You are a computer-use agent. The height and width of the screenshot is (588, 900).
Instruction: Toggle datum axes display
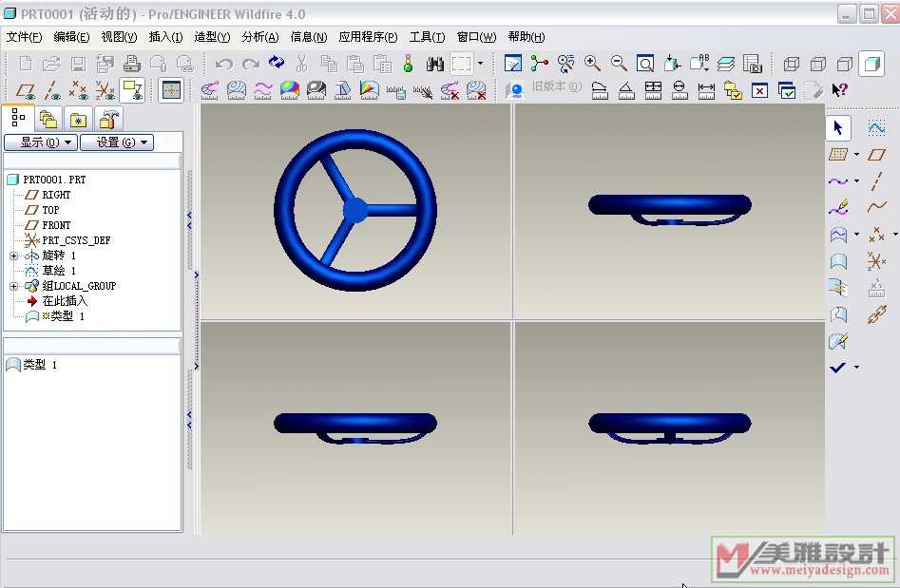point(51,90)
